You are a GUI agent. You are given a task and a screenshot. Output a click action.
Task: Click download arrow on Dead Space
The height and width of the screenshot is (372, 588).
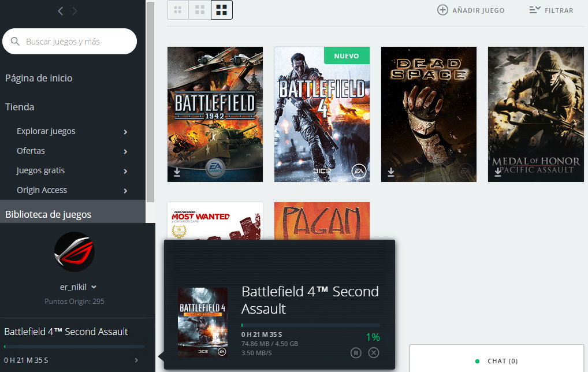click(391, 172)
